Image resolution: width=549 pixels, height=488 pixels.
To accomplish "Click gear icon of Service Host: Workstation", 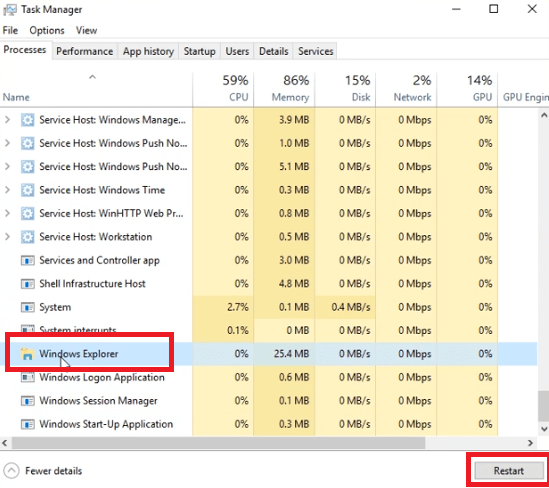I will [x=27, y=237].
